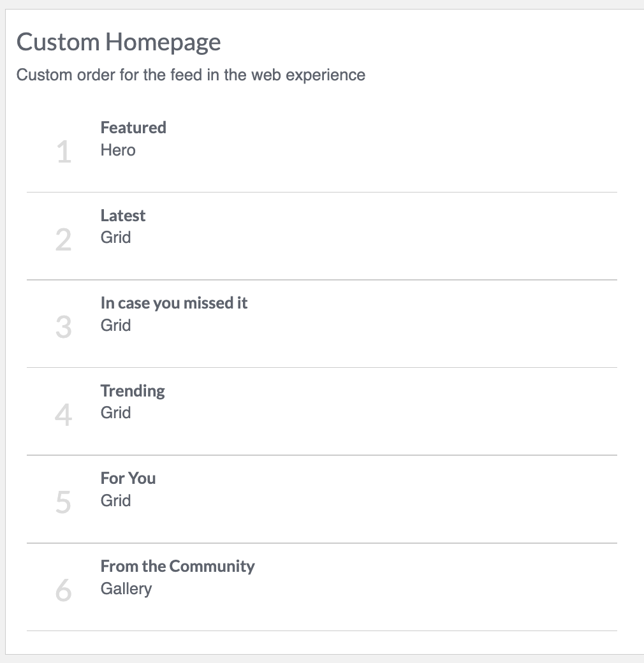
Task: Click the Custom Homepage heading
Action: coord(119,42)
